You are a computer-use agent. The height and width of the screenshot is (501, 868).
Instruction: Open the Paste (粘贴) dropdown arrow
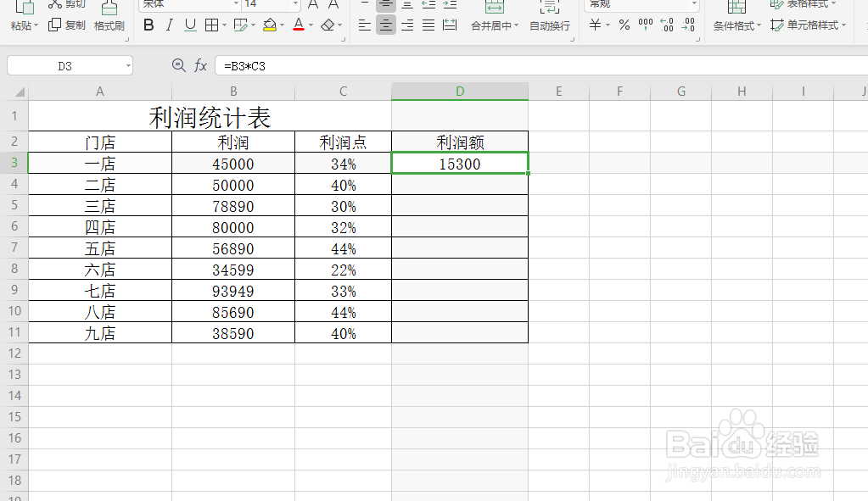pyautogui.click(x=36, y=25)
